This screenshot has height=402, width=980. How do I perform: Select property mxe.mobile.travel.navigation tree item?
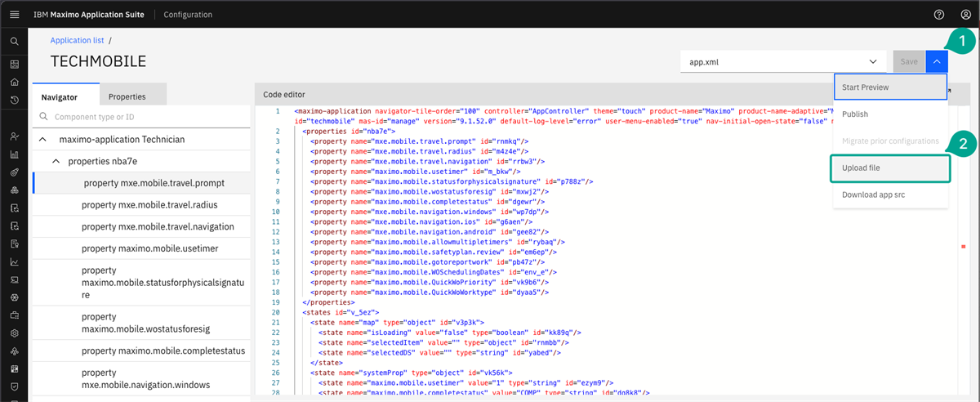point(140,226)
